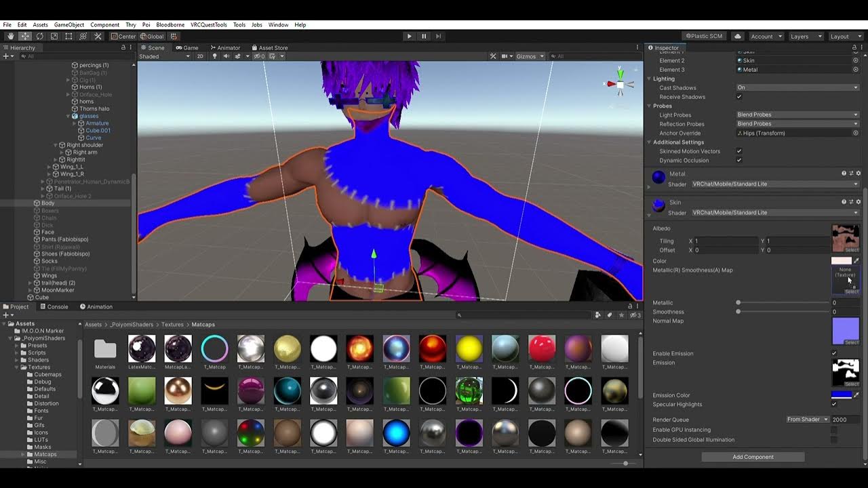This screenshot has height=488, width=868.
Task: Toggle scene audio speaker icon
Action: 226,56
